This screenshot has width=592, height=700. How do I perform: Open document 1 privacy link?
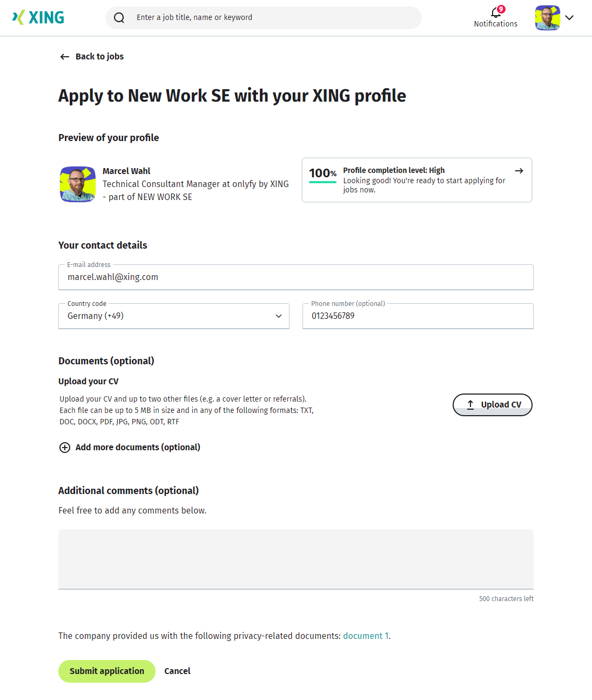tap(365, 636)
